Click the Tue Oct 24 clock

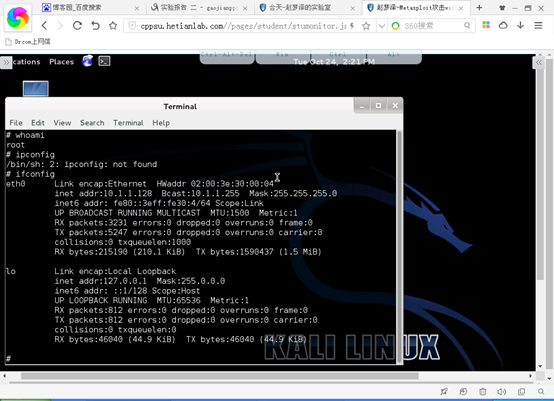coord(334,62)
